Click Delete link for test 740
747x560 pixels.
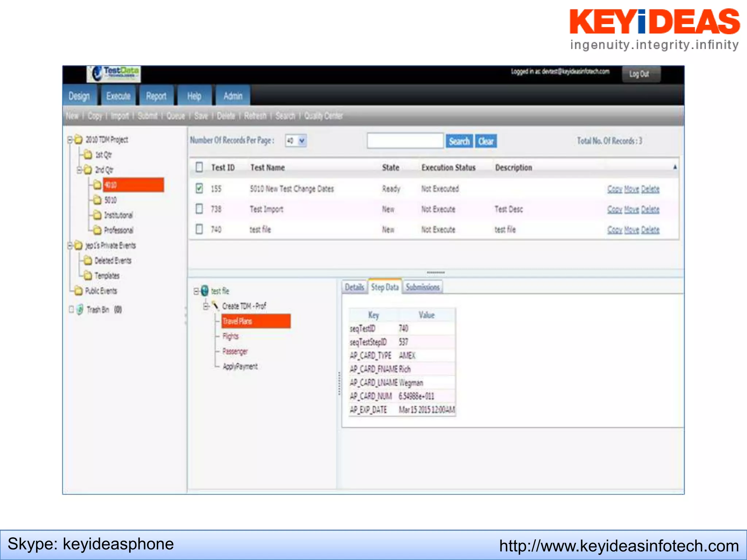pos(650,230)
